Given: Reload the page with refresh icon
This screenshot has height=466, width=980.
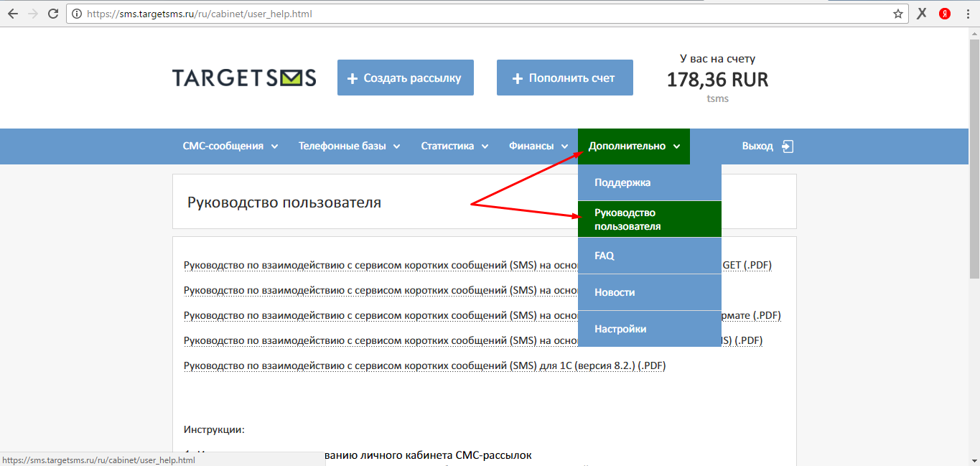Looking at the screenshot, I should click(x=53, y=14).
